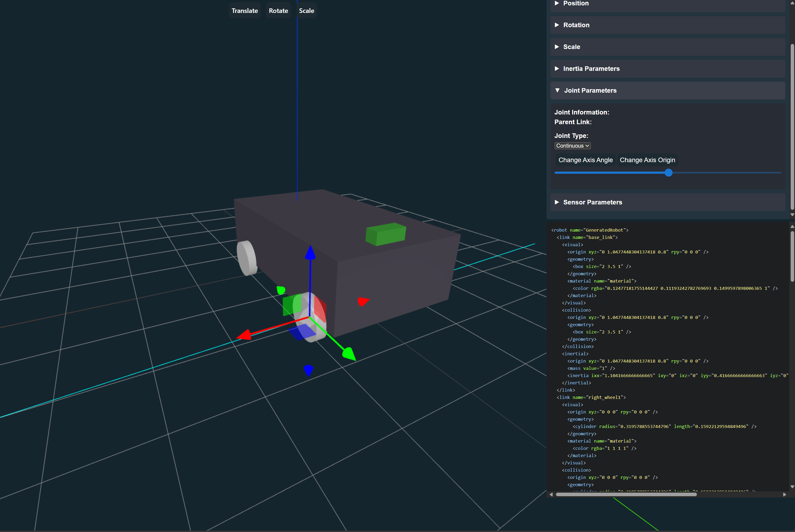Click the URDF code vertical scrollbar thumb
Image resolution: width=795 pixels, height=532 pixels.
(792, 256)
